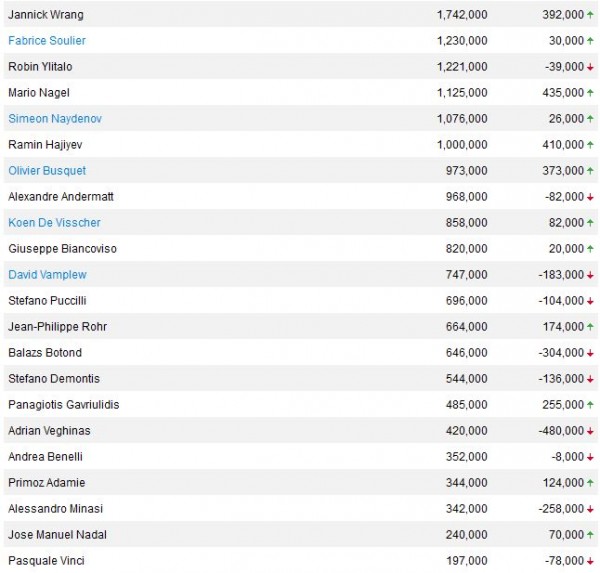Open Simeon Naydenov player link
The image size is (600, 573).
[55, 119]
